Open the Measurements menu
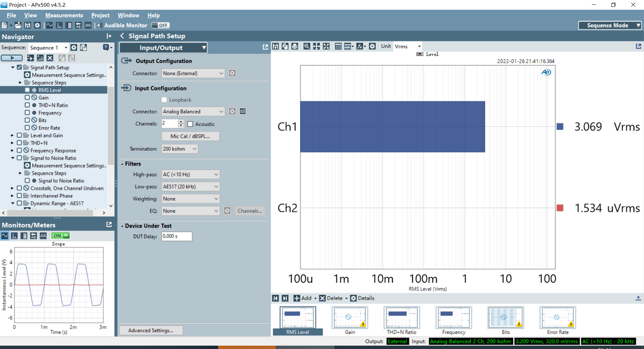This screenshot has height=349, width=644. tap(64, 15)
